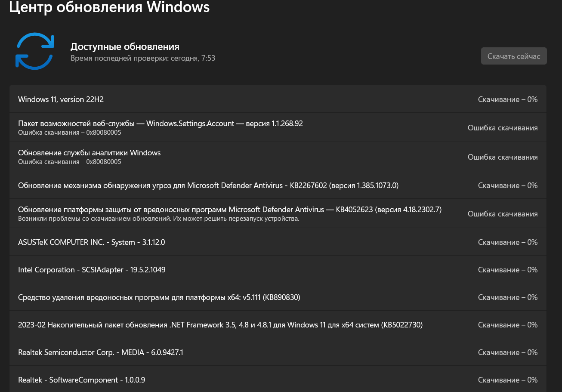
Task: Click download status for the KB2267602 update
Action: [x=508, y=185]
